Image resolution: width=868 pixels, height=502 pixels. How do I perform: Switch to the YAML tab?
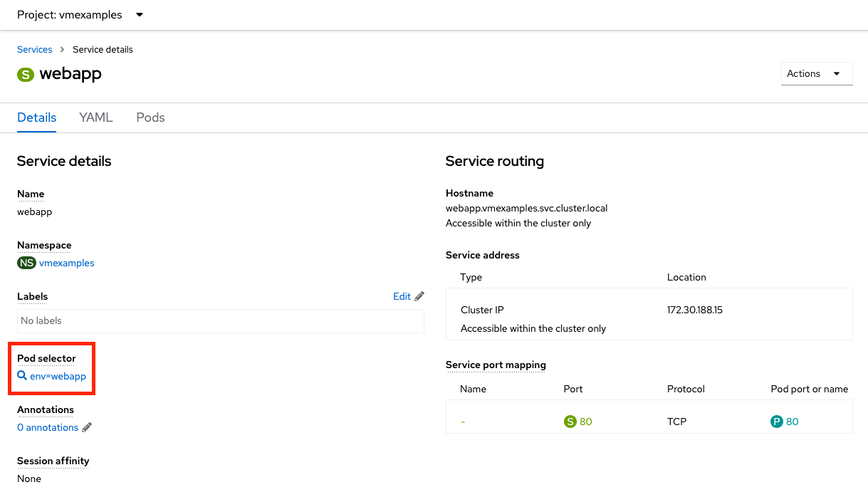pyautogui.click(x=95, y=117)
